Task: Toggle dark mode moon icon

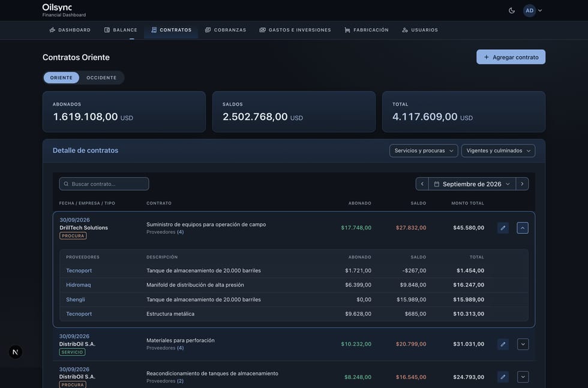Action: (x=511, y=11)
